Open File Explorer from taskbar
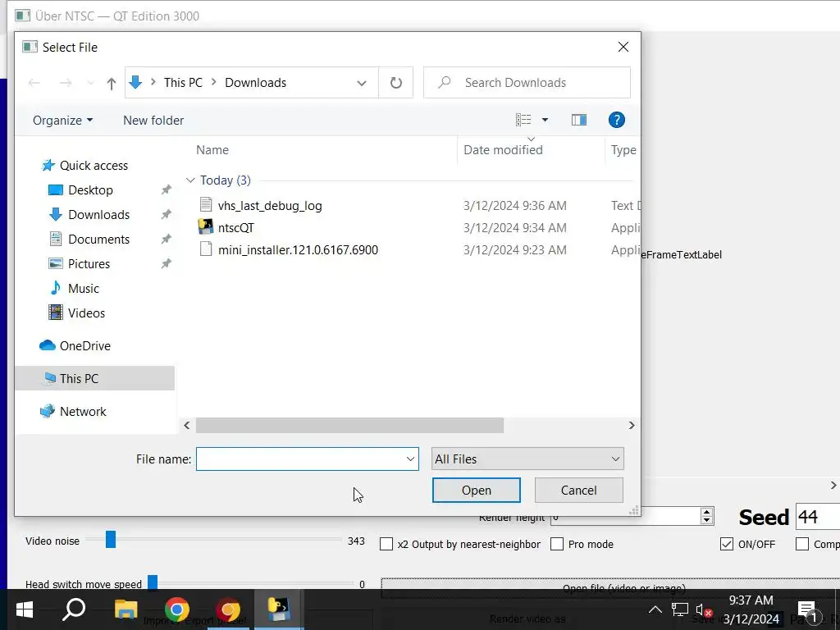Viewport: 840px width, 630px height. point(126,609)
